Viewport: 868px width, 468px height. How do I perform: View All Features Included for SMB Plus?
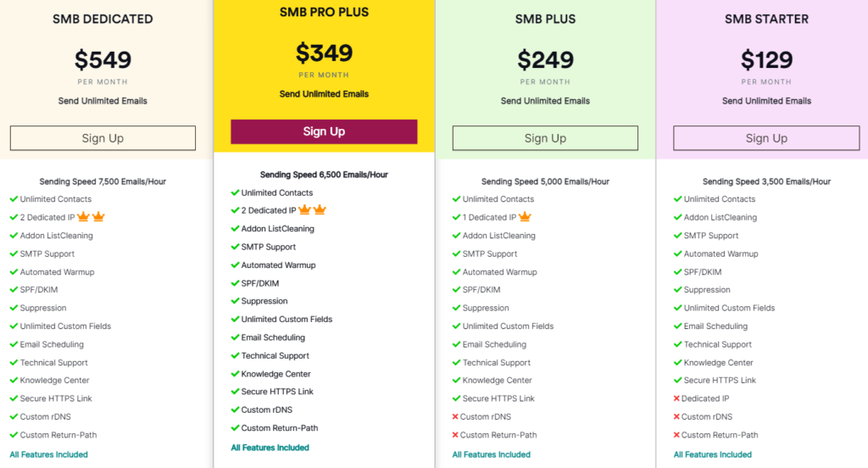tap(492, 454)
